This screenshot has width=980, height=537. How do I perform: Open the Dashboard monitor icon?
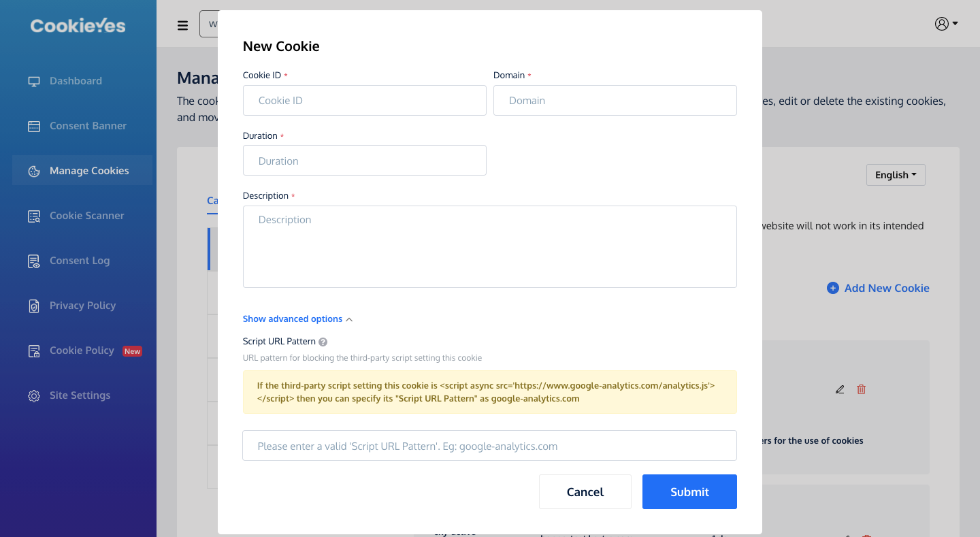[x=34, y=81]
